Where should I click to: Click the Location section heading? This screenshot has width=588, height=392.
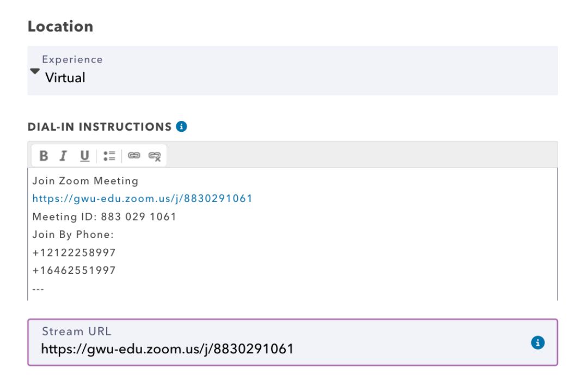point(62,26)
